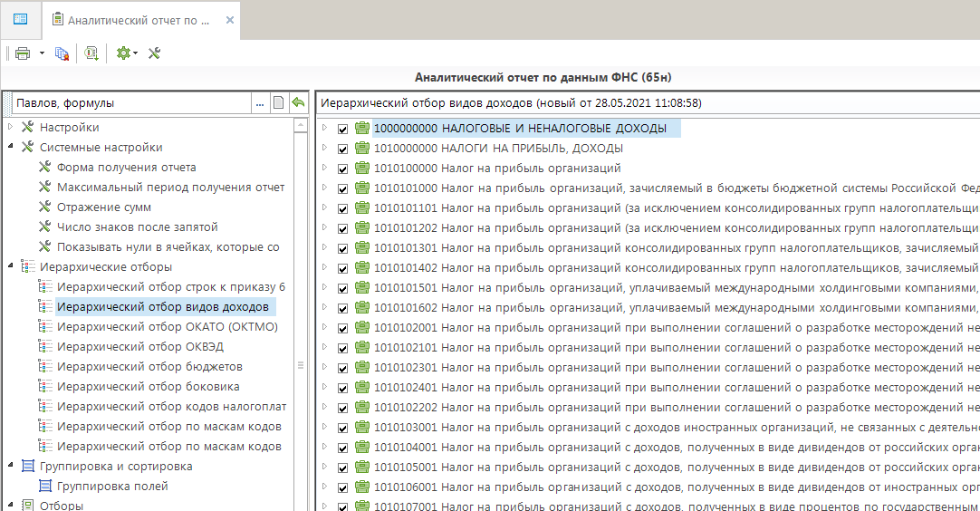This screenshot has height=511, width=980.
Task: Collapse the Иерархические отборы node
Action: [x=11, y=266]
